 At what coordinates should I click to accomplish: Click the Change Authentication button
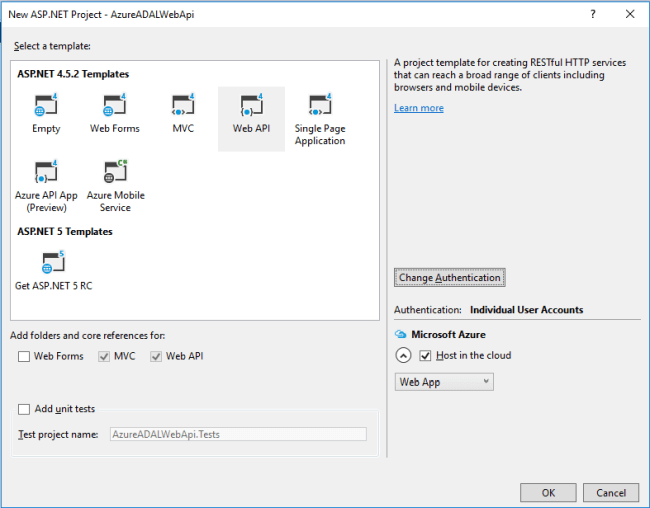pyautogui.click(x=449, y=277)
